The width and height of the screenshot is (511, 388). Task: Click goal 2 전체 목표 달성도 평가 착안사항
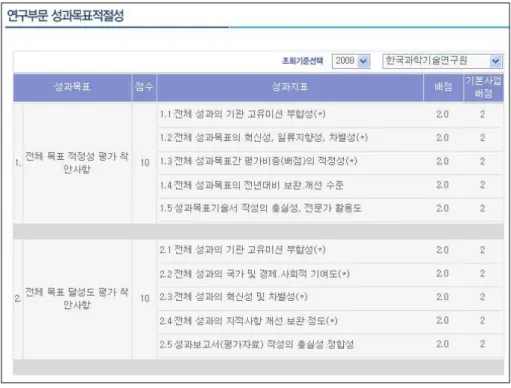(x=77, y=298)
